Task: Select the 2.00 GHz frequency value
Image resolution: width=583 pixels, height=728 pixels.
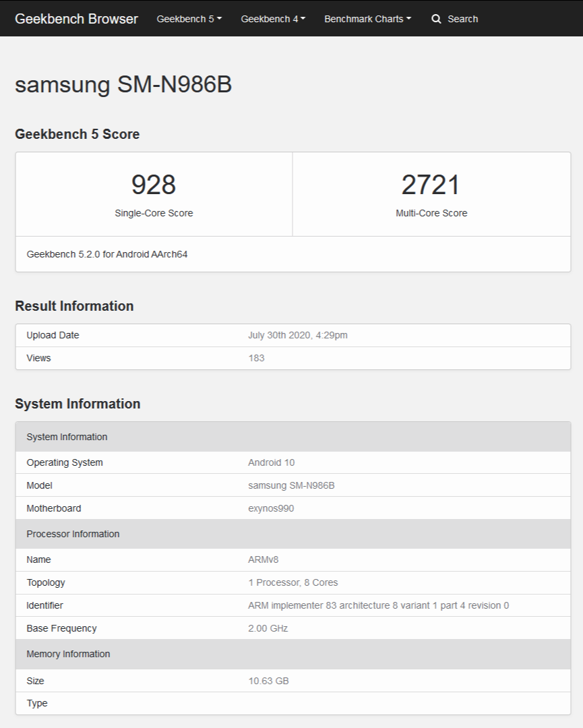Action: (x=268, y=628)
